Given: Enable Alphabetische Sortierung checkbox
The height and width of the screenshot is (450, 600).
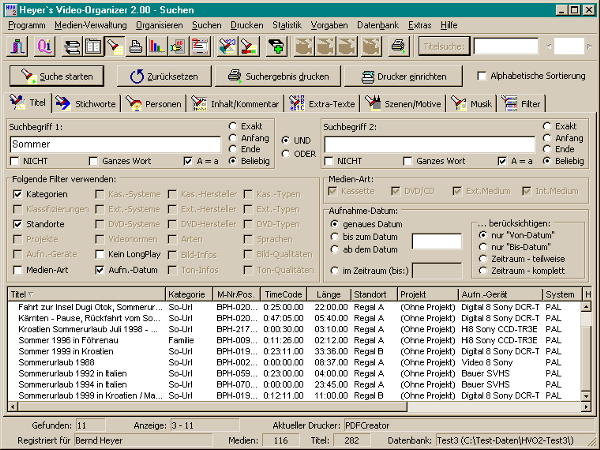Looking at the screenshot, I should [x=483, y=76].
